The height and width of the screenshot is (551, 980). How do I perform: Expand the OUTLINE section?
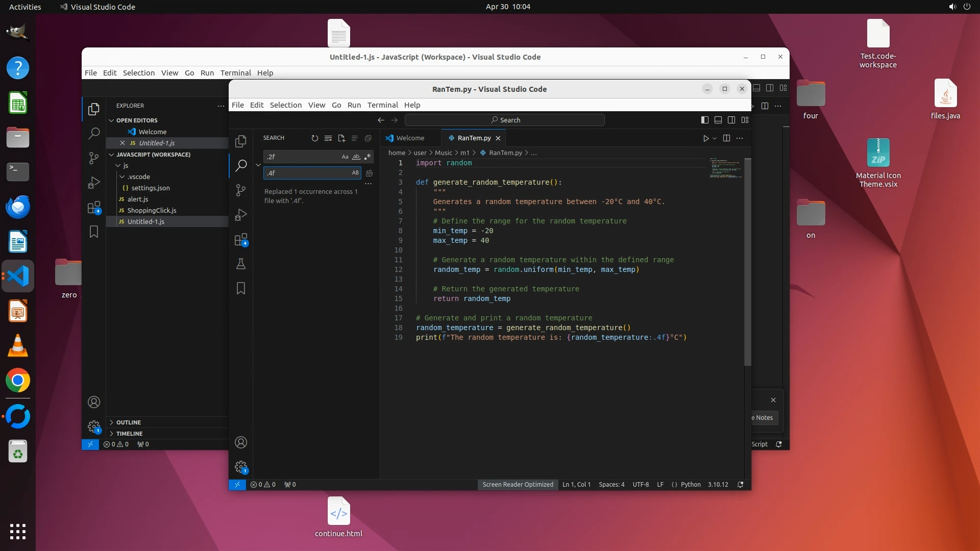129,422
